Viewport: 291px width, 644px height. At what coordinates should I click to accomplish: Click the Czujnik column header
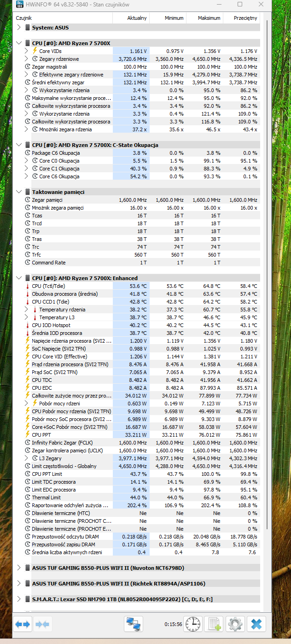(x=64, y=18)
